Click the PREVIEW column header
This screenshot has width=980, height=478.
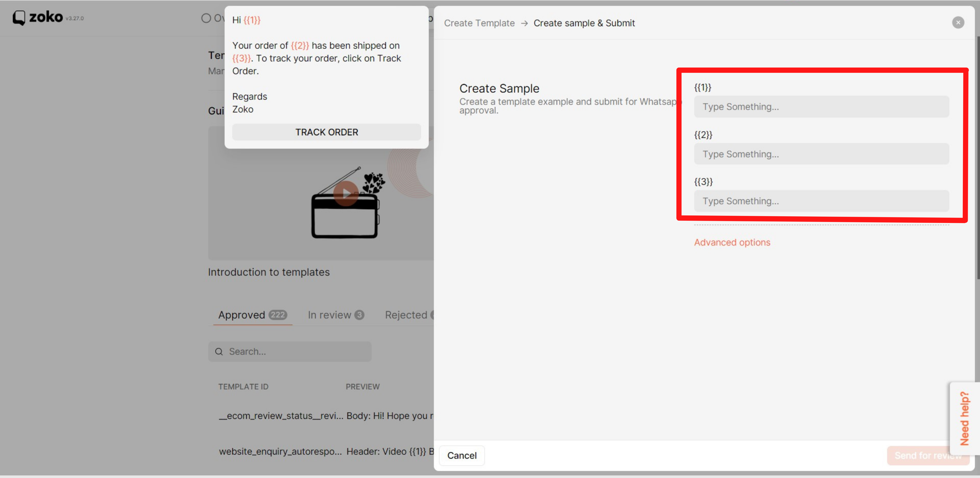pyautogui.click(x=362, y=386)
